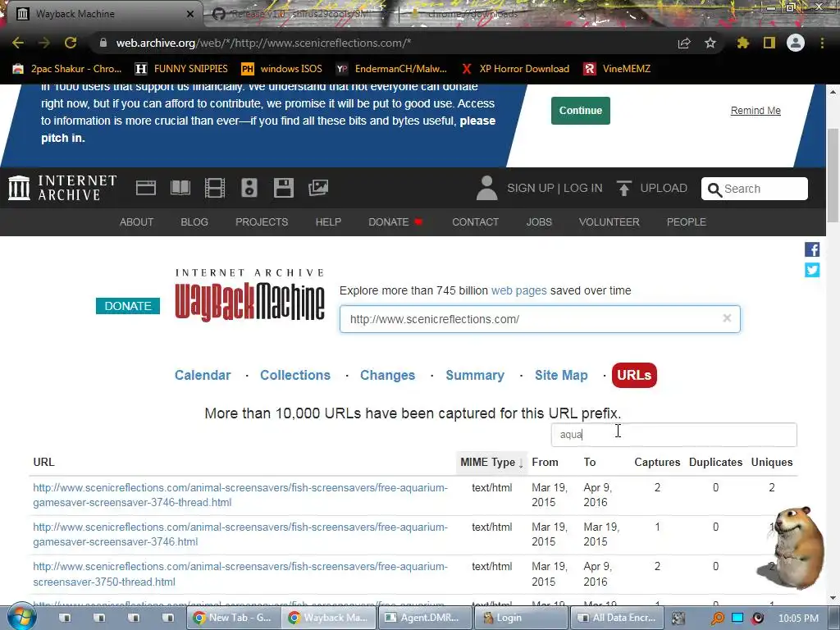Click the Remind Me link
The height and width of the screenshot is (630, 840).
point(756,111)
